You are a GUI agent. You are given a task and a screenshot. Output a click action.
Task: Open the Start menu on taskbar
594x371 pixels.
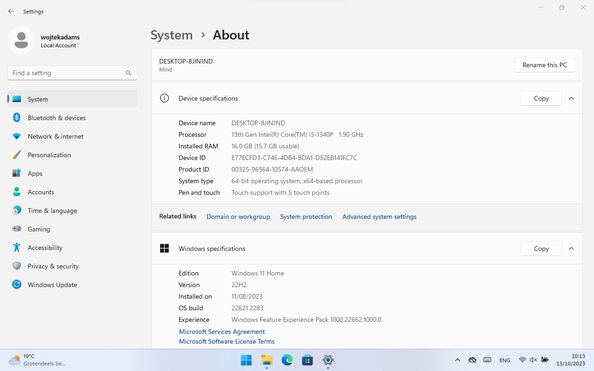pos(246,360)
